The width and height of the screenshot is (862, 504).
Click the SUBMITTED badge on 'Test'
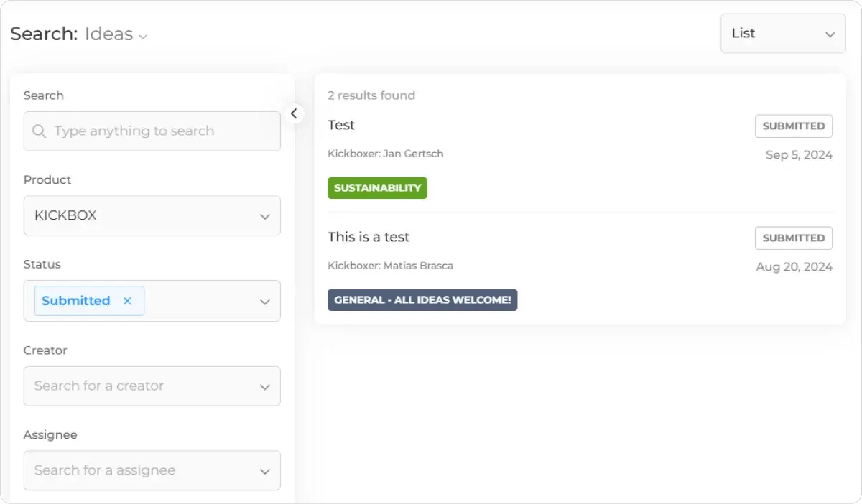coord(794,126)
